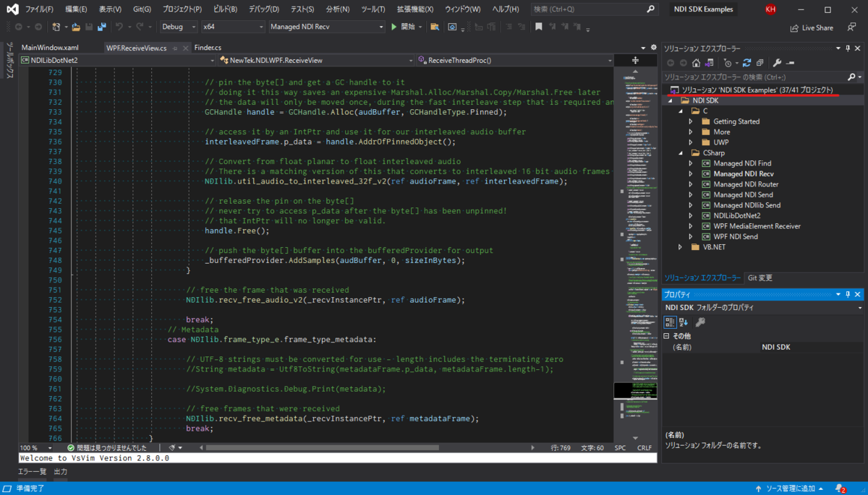
Task: Click the Open File folder icon
Action: pos(75,27)
